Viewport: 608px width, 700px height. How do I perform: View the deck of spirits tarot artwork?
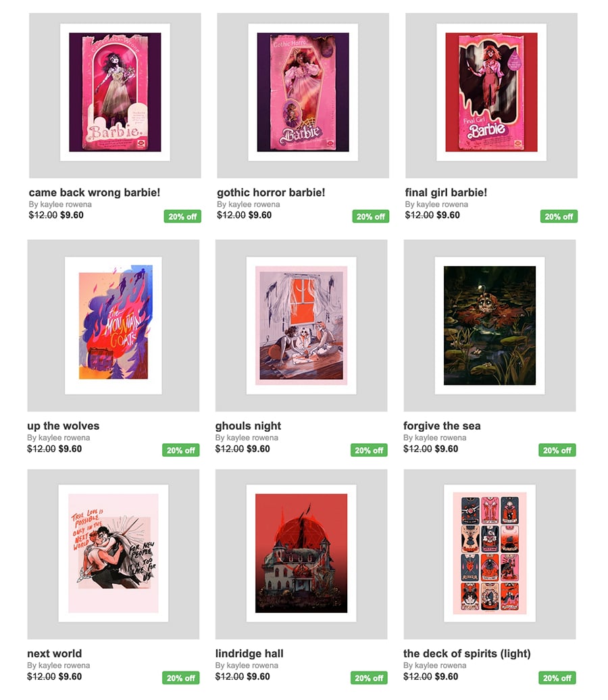click(x=489, y=554)
